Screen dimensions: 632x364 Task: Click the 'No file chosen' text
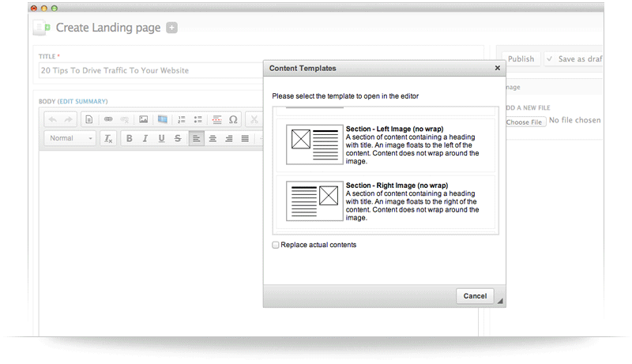(575, 120)
